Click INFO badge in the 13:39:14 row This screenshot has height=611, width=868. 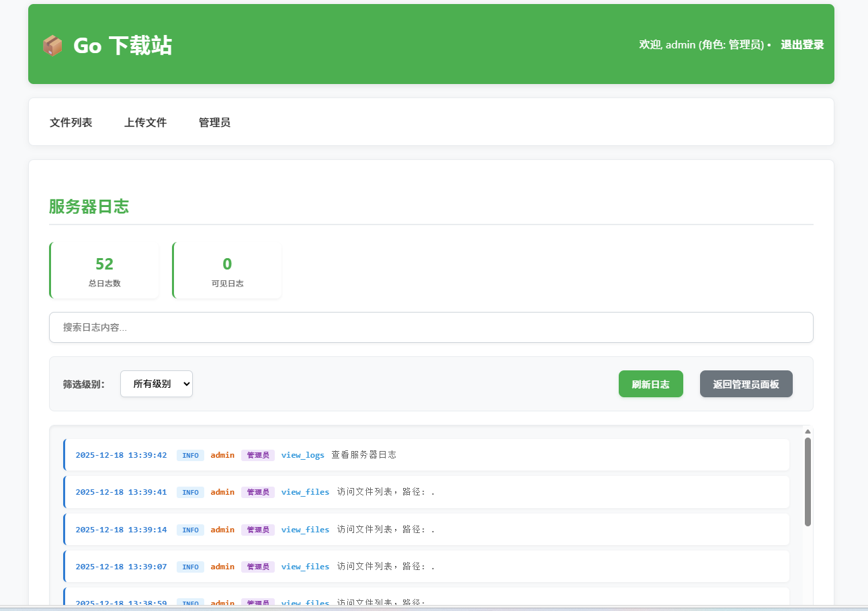click(190, 530)
